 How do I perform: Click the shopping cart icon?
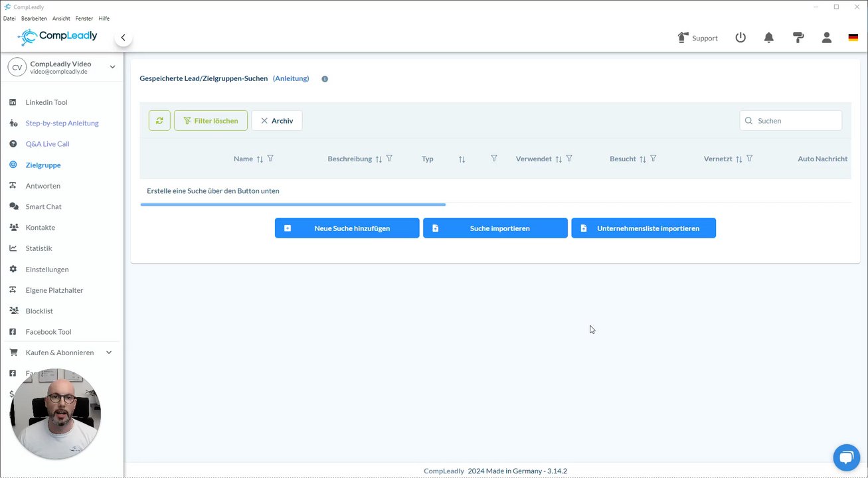(x=13, y=353)
